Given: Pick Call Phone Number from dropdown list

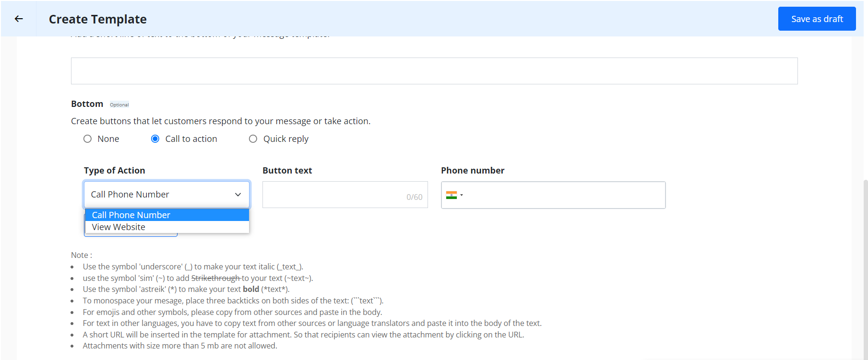Looking at the screenshot, I should 167,215.
